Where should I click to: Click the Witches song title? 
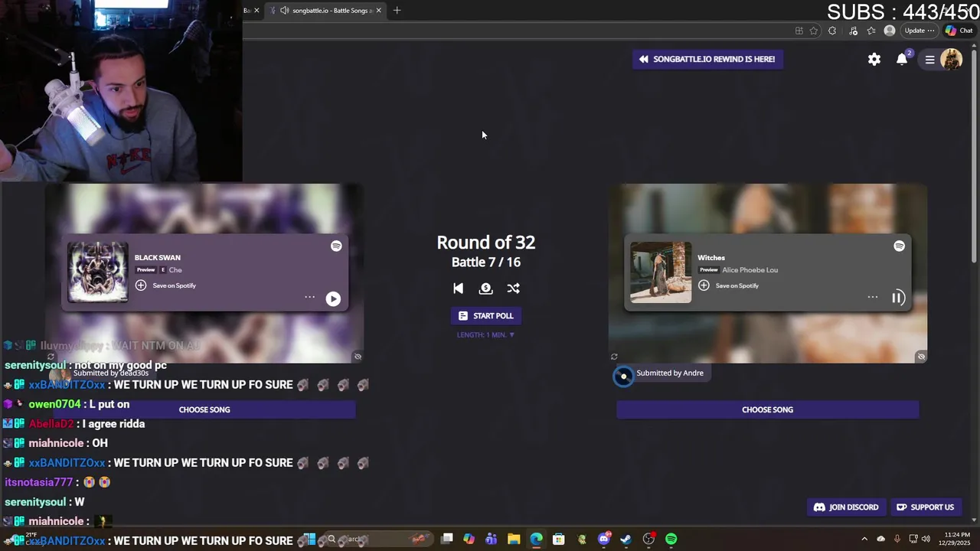711,258
